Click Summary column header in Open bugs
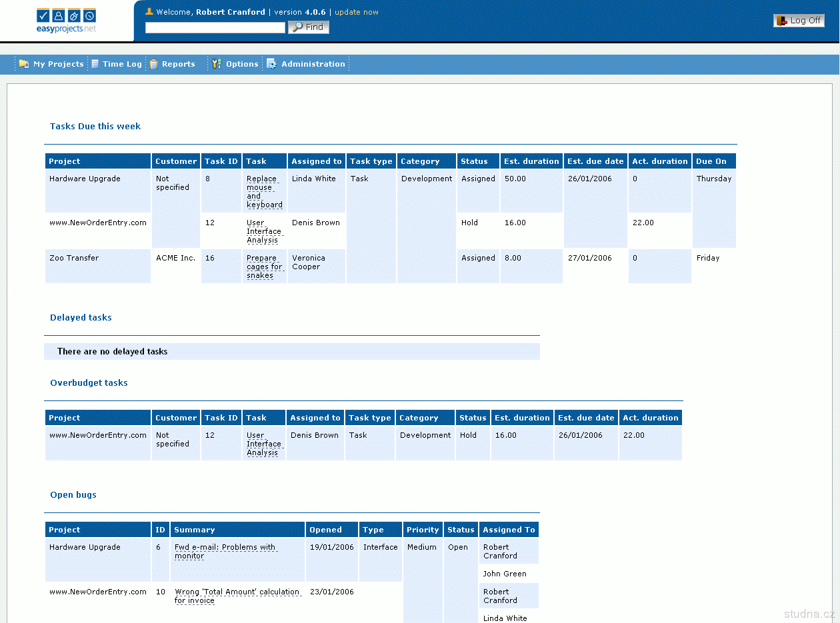Viewport: 840px width, 623px height. (238, 530)
